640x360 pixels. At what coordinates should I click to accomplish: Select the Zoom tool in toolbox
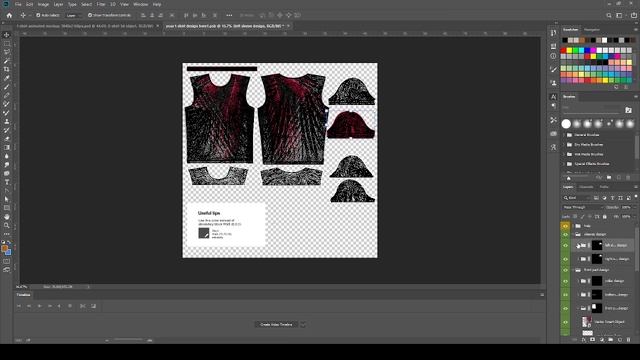(x=7, y=225)
